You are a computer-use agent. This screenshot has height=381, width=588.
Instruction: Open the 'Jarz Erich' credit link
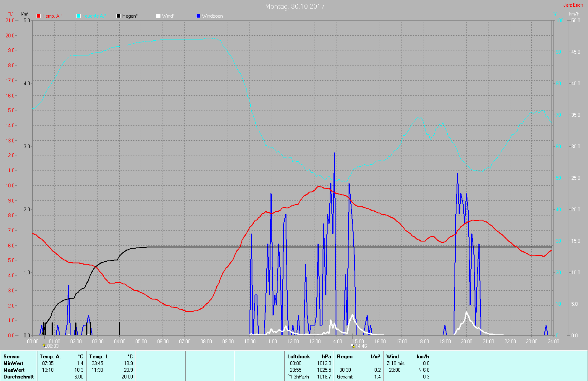pyautogui.click(x=573, y=5)
